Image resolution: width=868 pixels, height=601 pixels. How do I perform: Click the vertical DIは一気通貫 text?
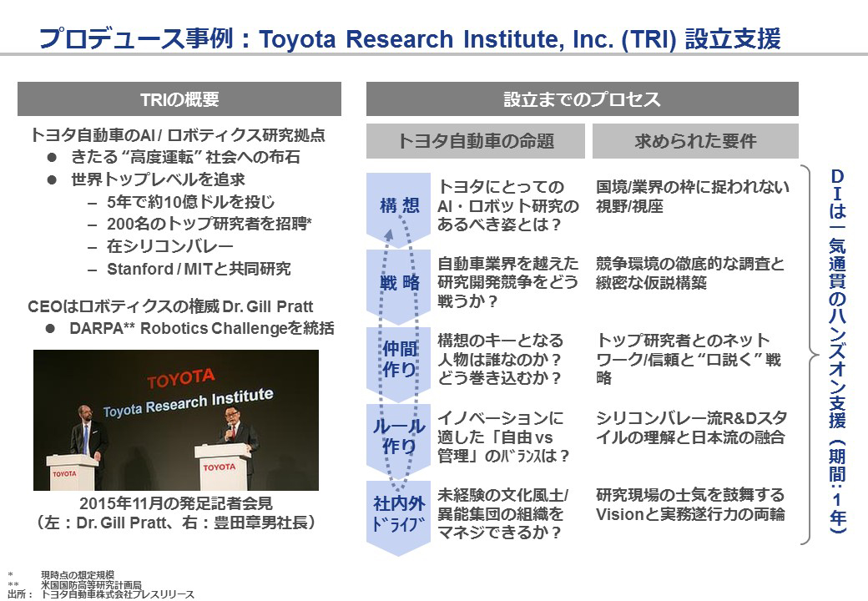838,351
